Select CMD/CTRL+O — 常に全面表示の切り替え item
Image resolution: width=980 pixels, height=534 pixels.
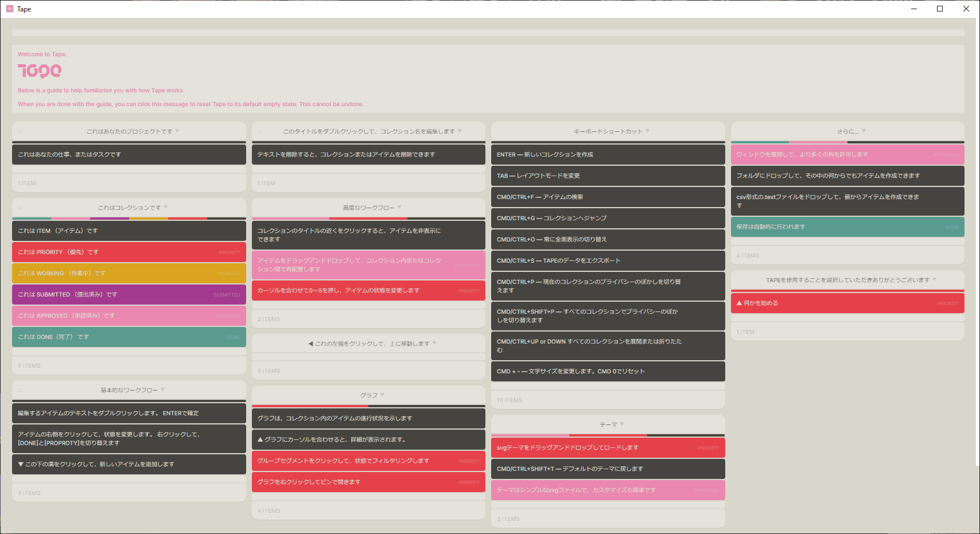point(608,239)
